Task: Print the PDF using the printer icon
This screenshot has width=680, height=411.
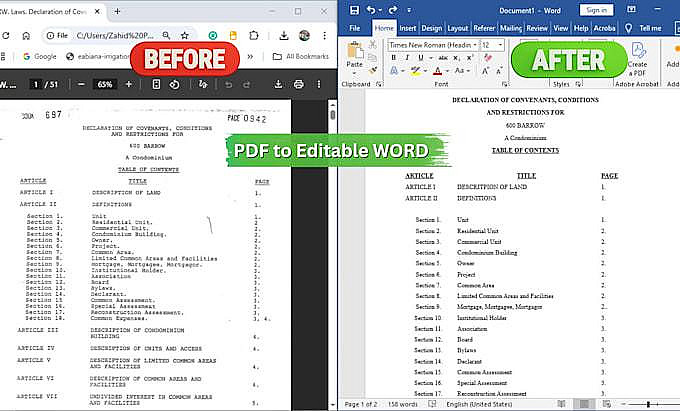Action: point(298,84)
